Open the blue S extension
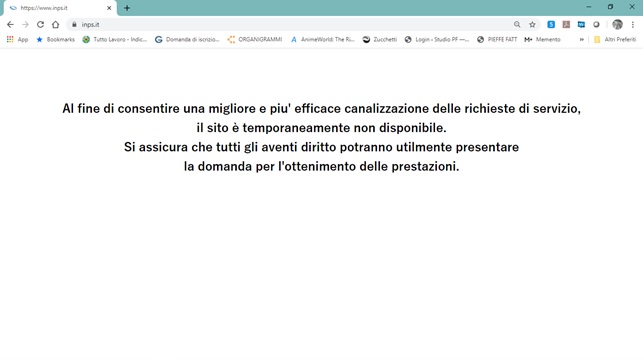644x360 pixels. (x=551, y=25)
